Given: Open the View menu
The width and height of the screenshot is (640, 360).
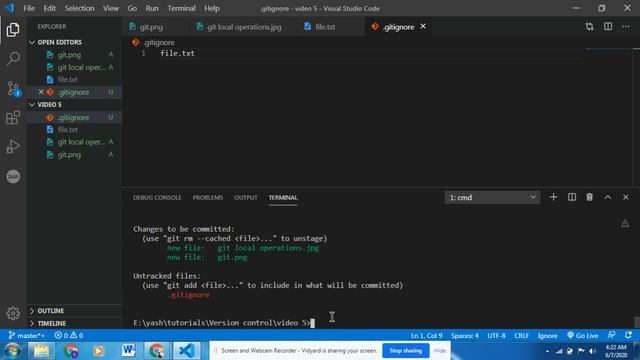Looking at the screenshot, I should point(111,8).
